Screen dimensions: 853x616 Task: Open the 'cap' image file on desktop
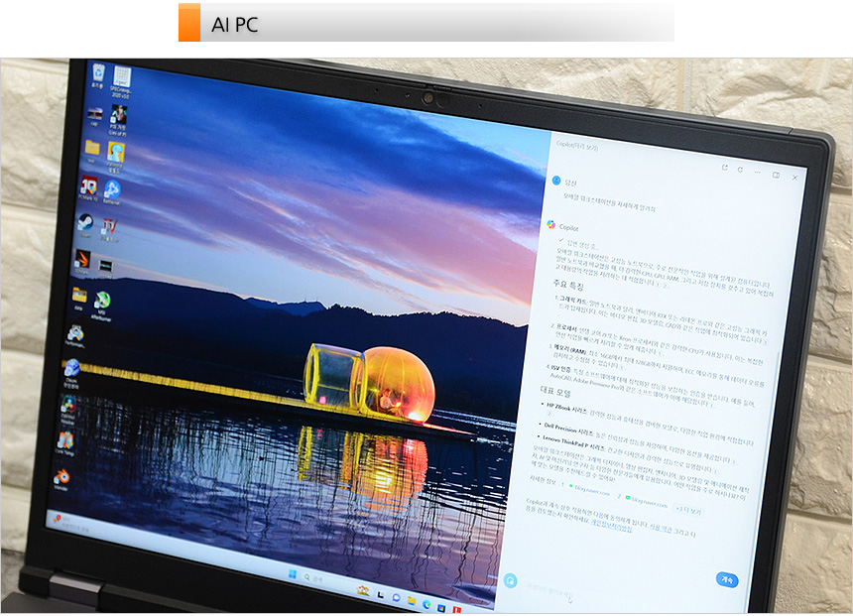tap(94, 117)
